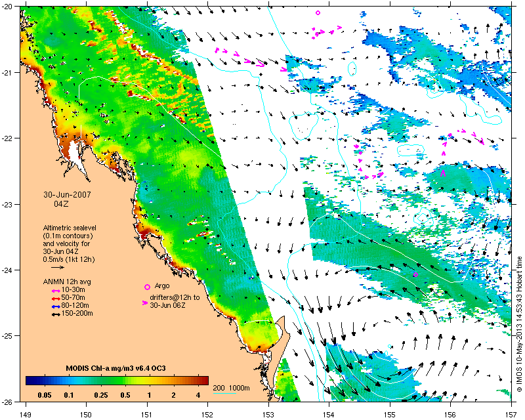Click the 156 longitude axis label
This screenshot has height=420, width=525.
pos(451,415)
